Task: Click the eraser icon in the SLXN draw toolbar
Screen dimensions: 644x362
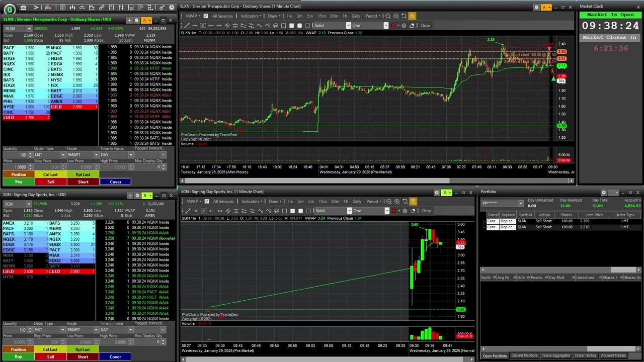Action: [412, 26]
